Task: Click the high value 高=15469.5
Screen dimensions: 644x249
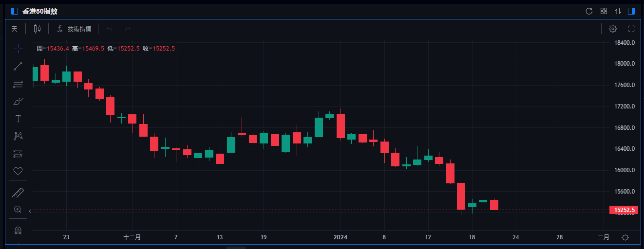Action: pyautogui.click(x=88, y=48)
